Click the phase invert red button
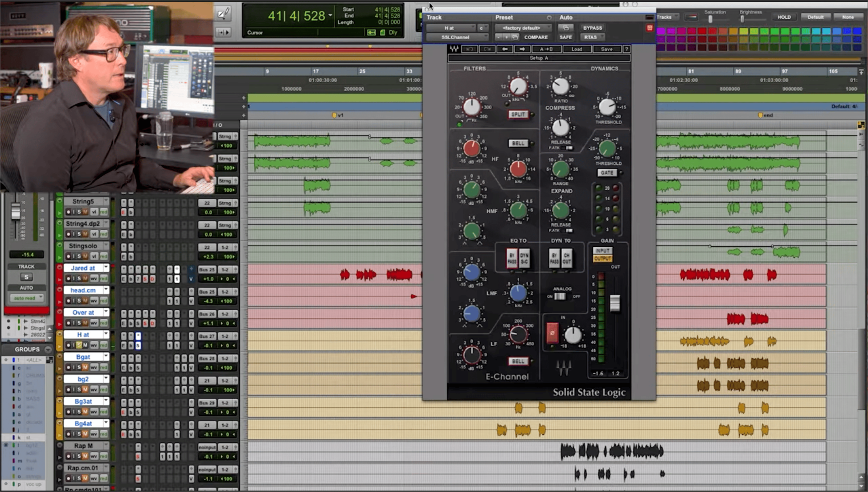Screen dimensions: 868x492 pyautogui.click(x=552, y=333)
